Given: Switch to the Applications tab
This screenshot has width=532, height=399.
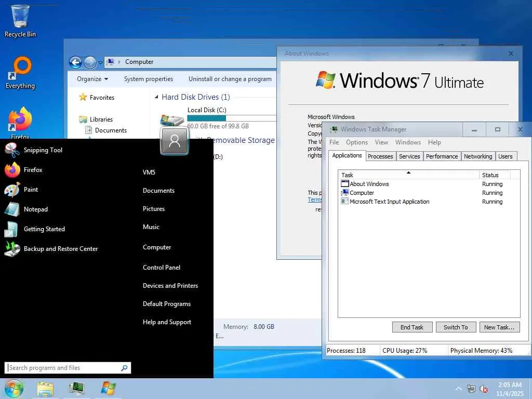Looking at the screenshot, I should [347, 155].
